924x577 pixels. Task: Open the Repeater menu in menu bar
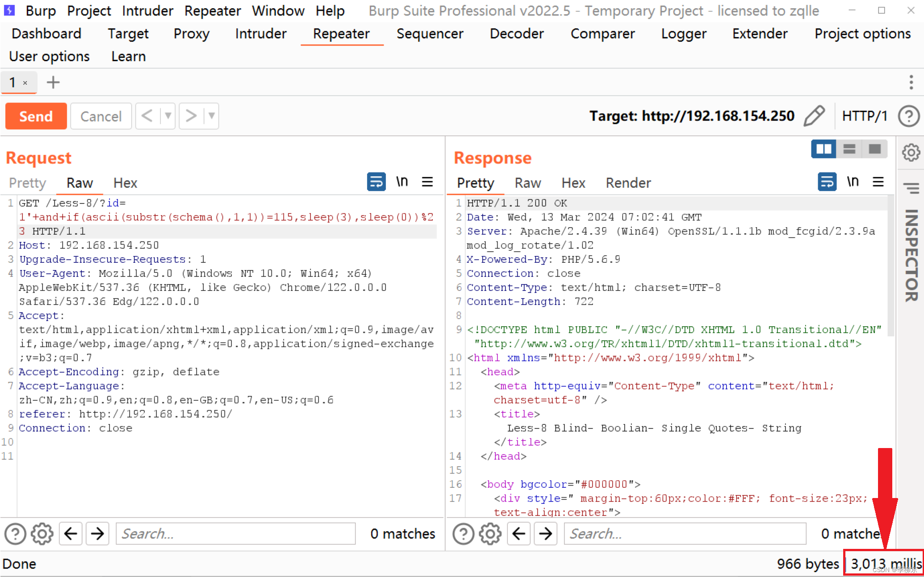(x=213, y=11)
